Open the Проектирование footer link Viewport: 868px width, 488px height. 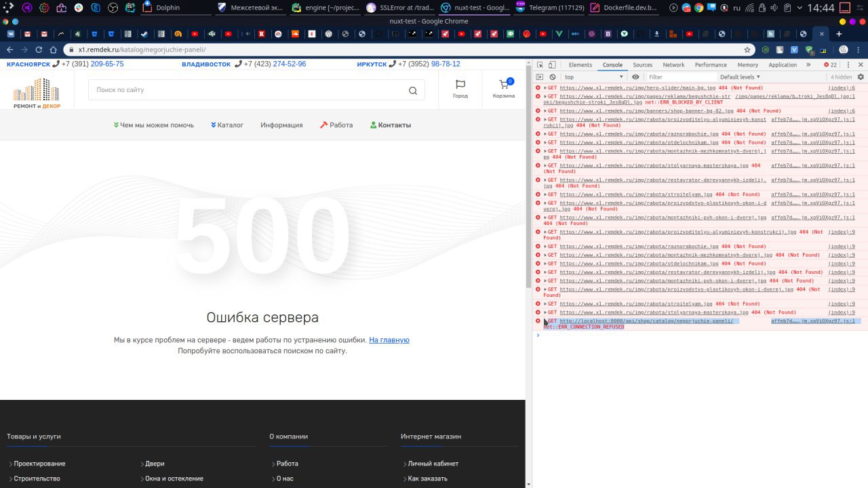pos(39,464)
